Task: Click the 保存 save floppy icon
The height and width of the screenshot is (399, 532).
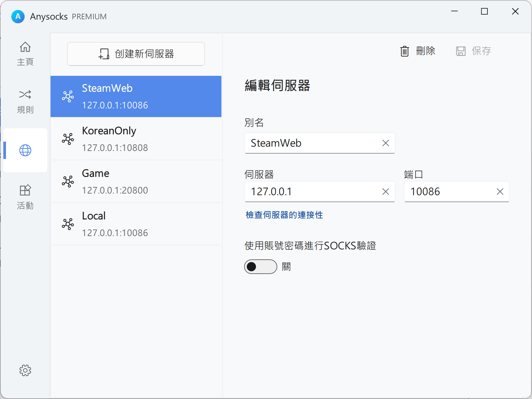Action: pyautogui.click(x=461, y=51)
